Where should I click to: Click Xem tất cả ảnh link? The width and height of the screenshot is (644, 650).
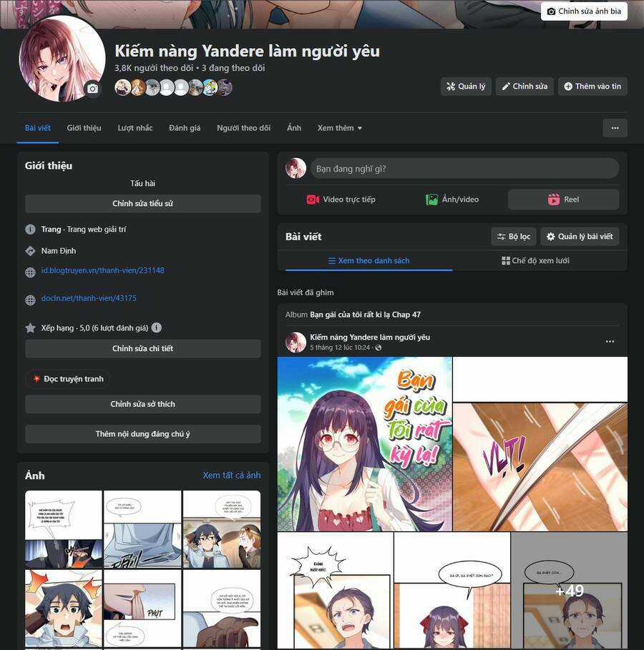click(231, 475)
